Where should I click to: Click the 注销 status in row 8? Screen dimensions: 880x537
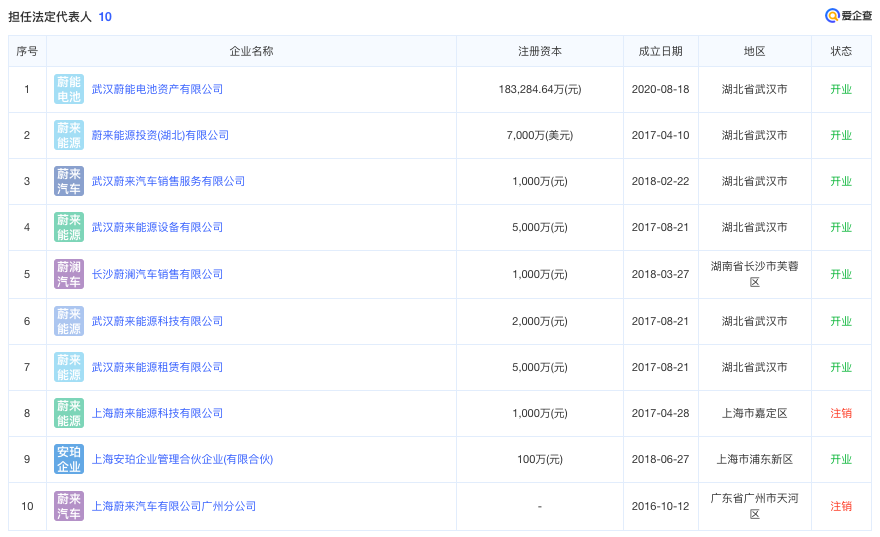(841, 414)
